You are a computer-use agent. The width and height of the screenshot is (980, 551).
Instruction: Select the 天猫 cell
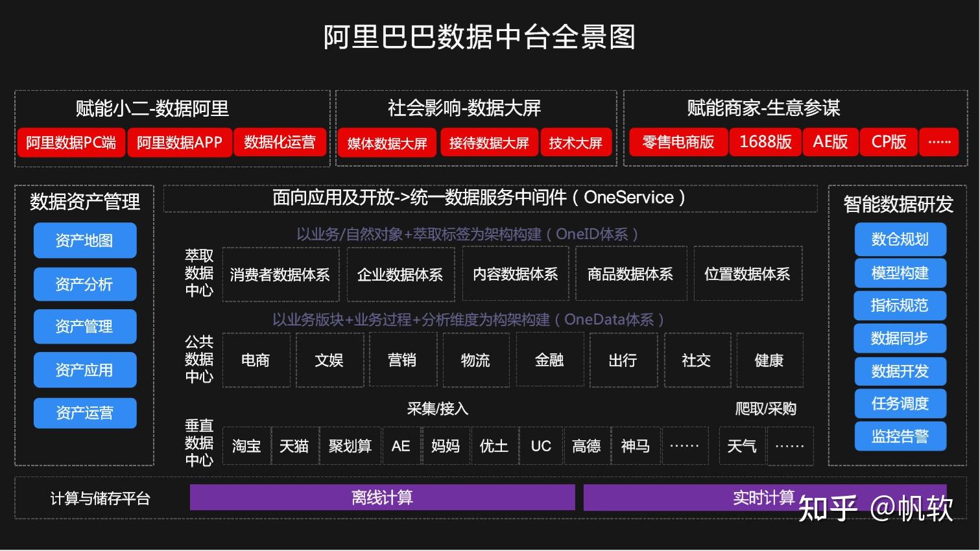pos(294,446)
